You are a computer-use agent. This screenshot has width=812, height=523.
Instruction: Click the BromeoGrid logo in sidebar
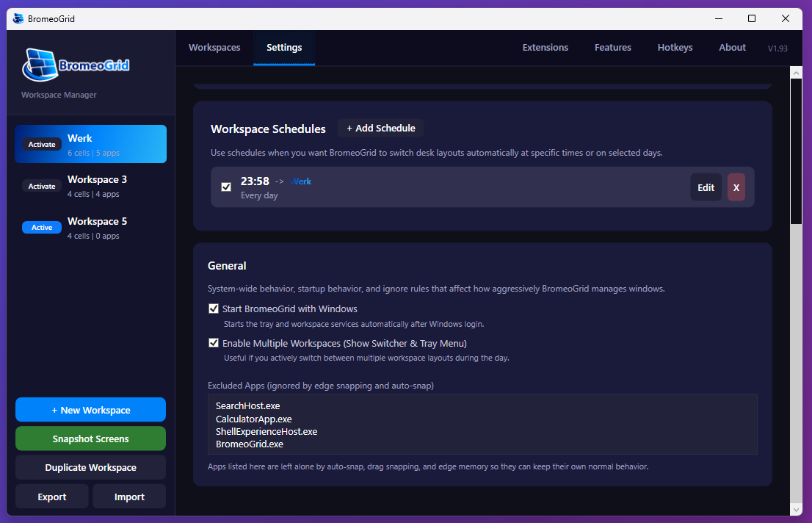point(76,65)
